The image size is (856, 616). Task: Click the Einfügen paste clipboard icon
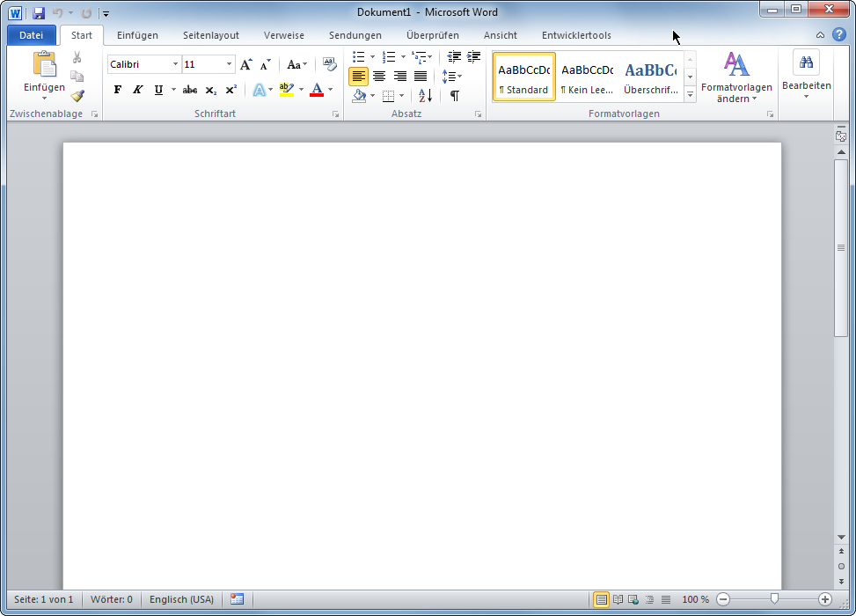44,64
